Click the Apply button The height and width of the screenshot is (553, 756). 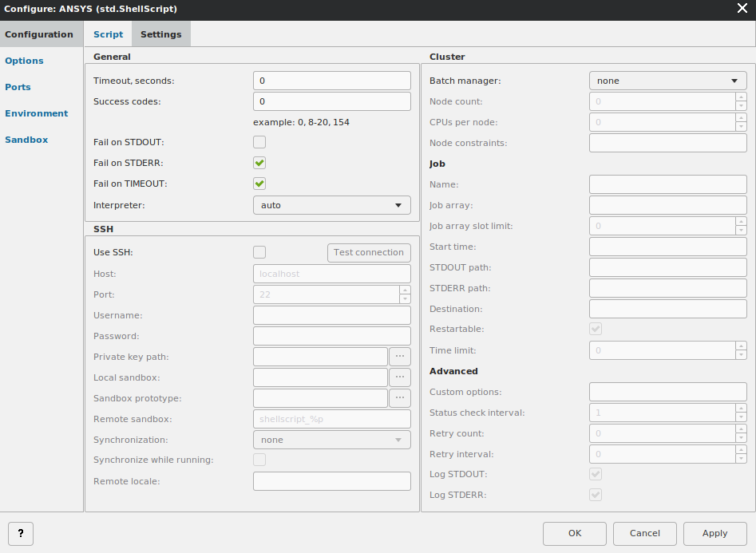tap(714, 533)
